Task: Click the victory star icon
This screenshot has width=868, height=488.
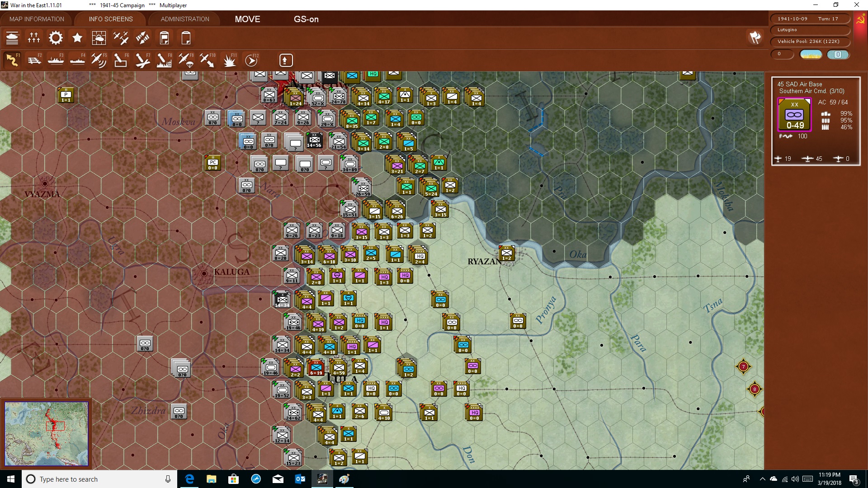Action: click(77, 38)
